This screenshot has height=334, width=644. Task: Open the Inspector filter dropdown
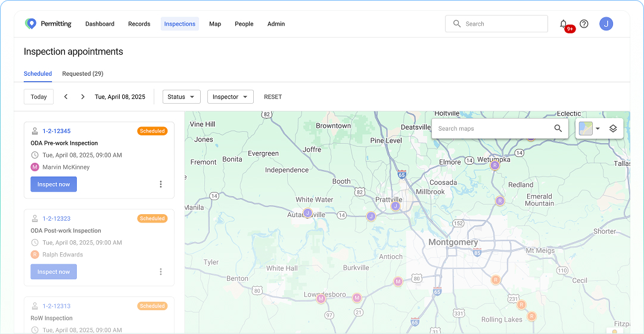point(231,97)
